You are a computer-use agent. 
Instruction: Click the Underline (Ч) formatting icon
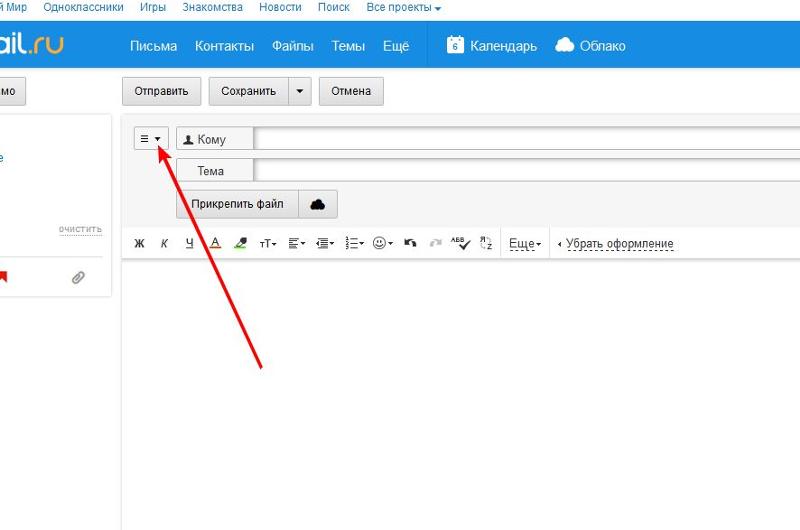(189, 243)
